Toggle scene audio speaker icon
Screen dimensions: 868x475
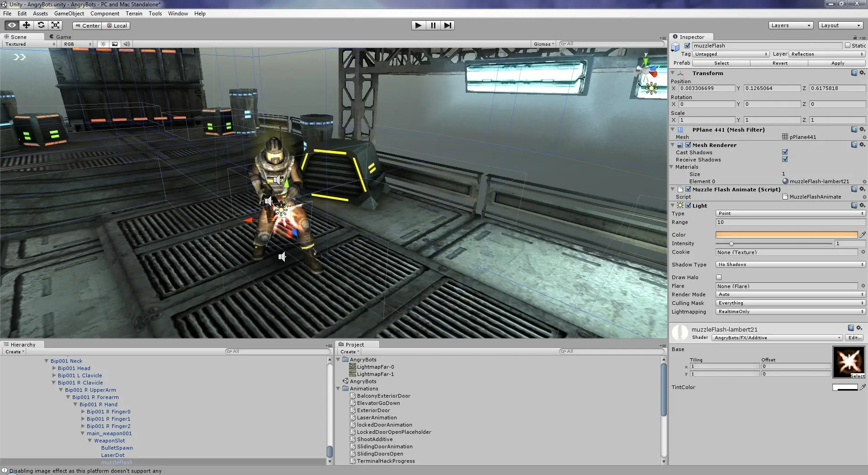pos(127,44)
